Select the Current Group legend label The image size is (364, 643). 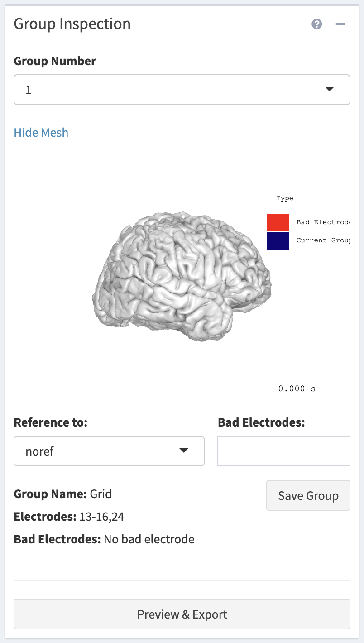coord(323,240)
